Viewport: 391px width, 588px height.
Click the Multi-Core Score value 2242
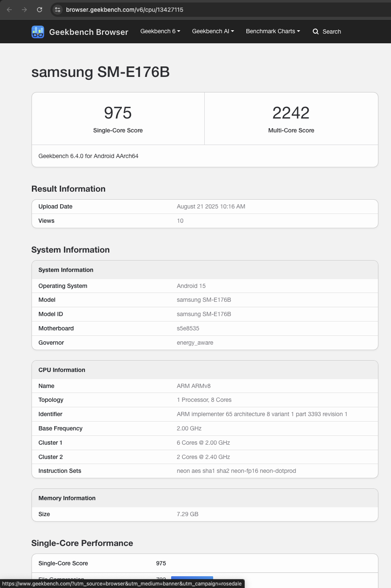(x=291, y=112)
